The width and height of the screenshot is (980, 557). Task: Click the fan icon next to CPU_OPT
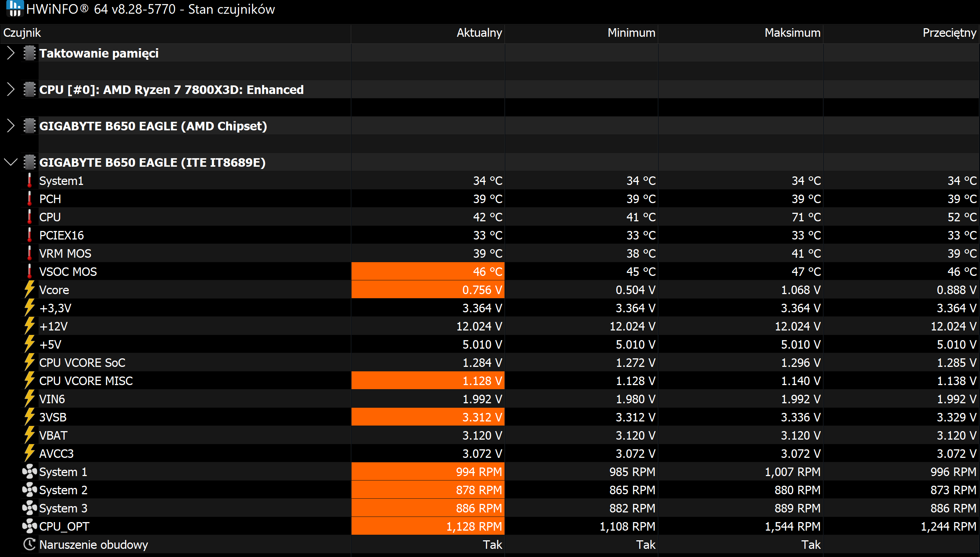pos(29,526)
